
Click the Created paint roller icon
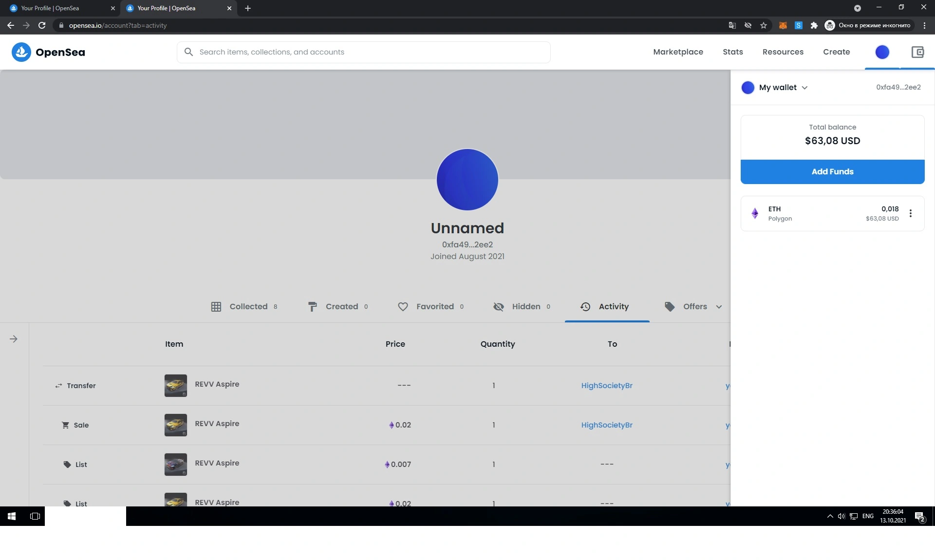click(312, 307)
